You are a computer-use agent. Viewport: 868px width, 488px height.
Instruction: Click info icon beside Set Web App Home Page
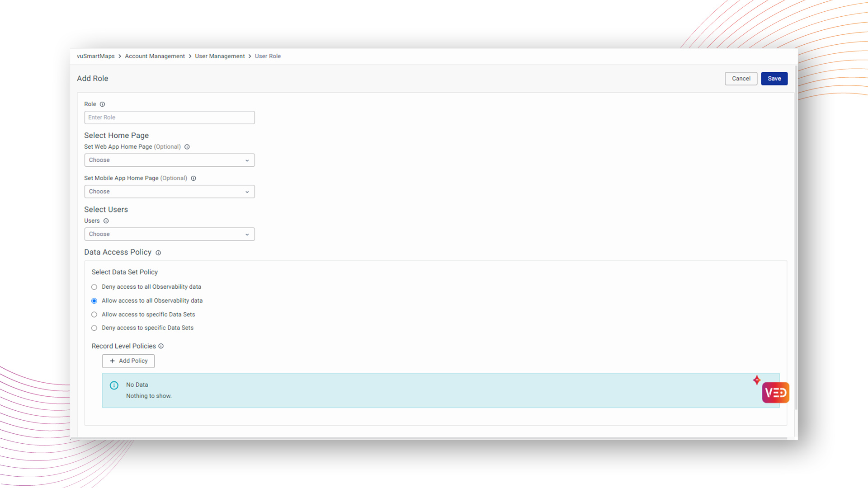point(187,147)
